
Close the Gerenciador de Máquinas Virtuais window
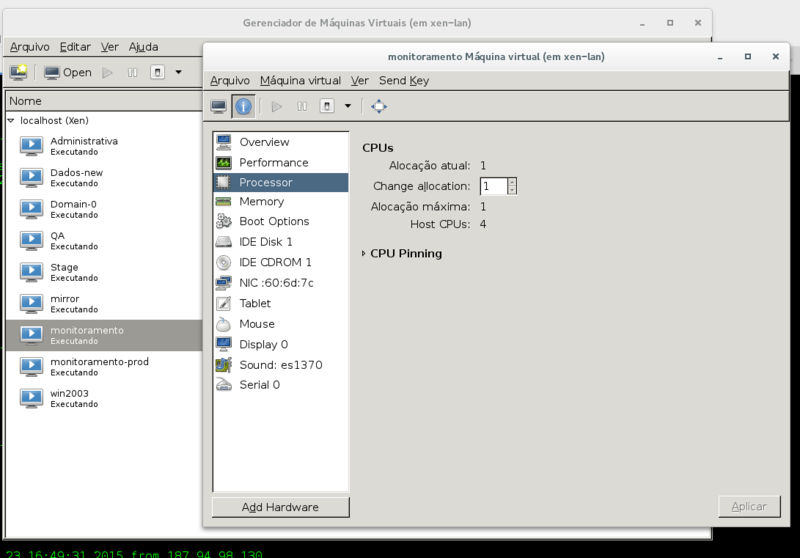(x=698, y=23)
